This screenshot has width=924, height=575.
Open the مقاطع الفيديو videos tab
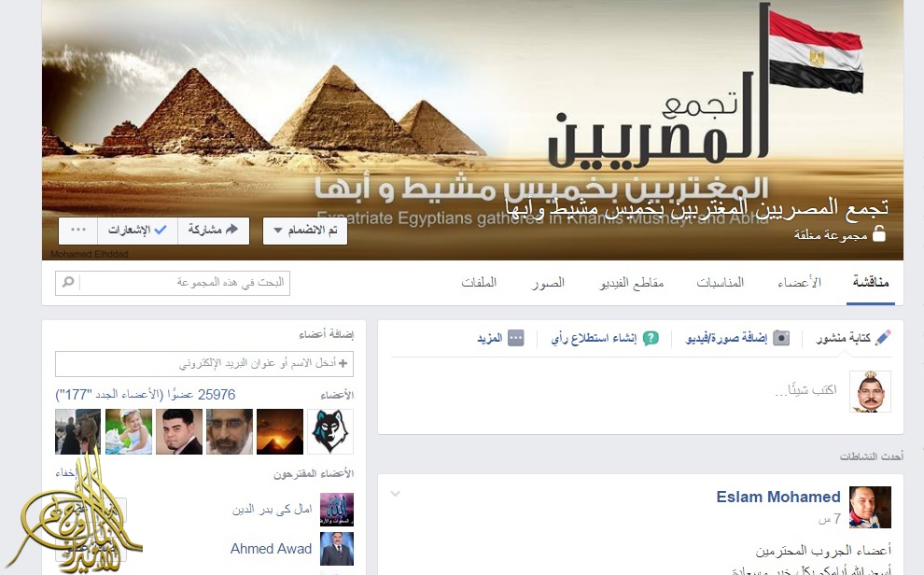tap(632, 282)
